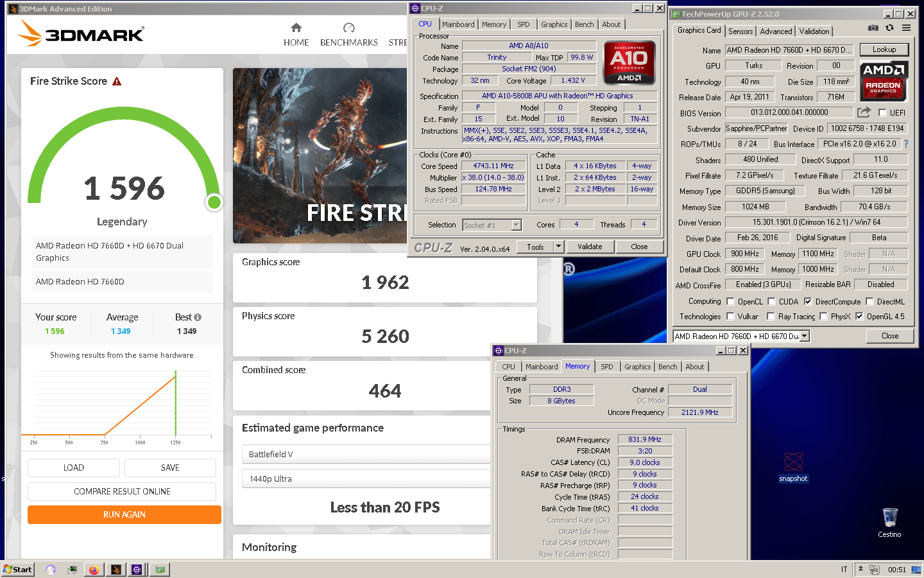Click the 3DMark title bar app icon
The height and width of the screenshot is (578, 924).
tap(13, 8)
